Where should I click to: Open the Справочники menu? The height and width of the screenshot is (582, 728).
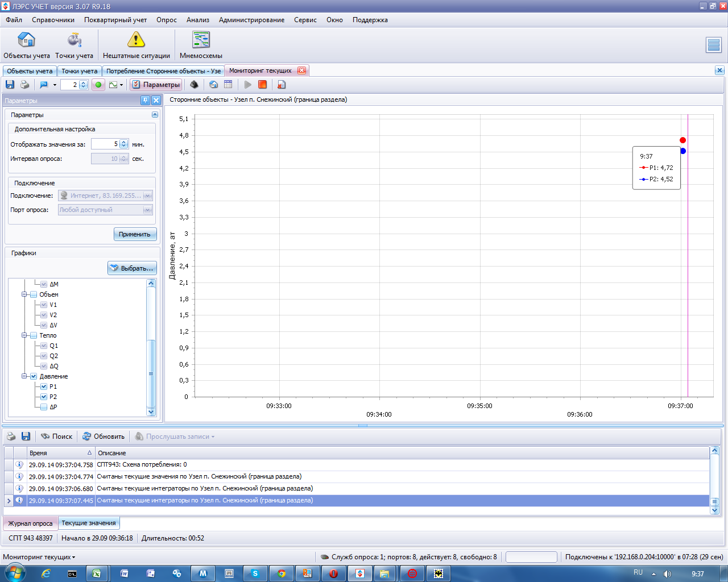(x=53, y=20)
